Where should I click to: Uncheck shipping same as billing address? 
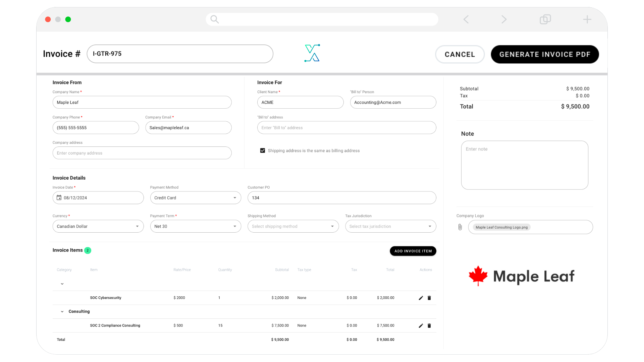(x=263, y=151)
